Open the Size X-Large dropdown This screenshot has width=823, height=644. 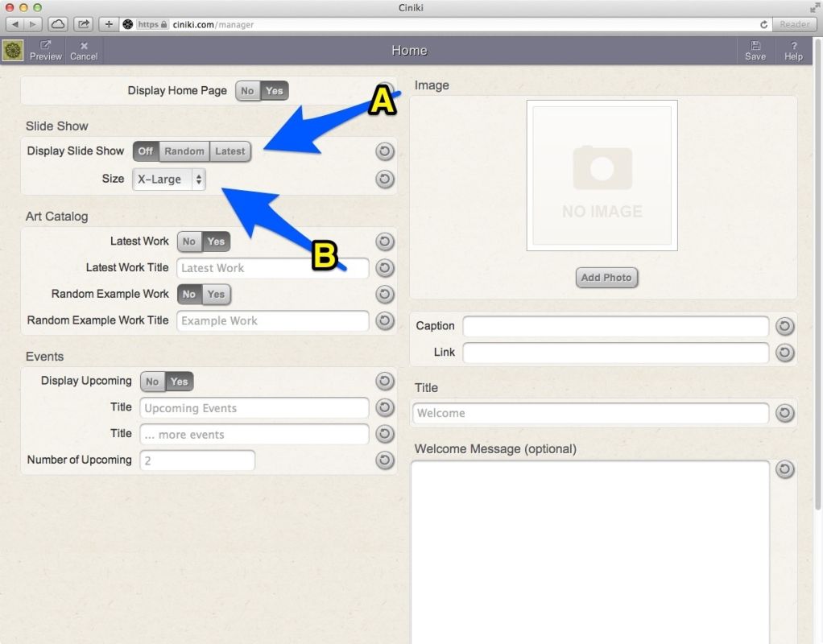click(x=169, y=179)
